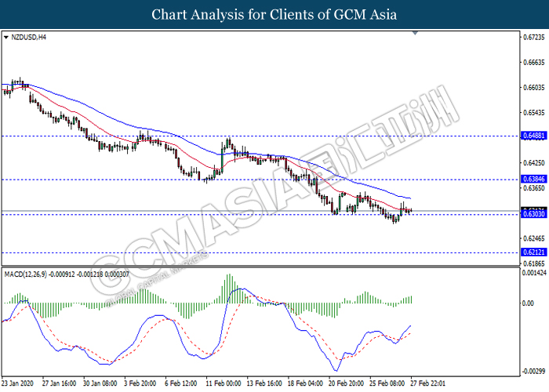Click the 0.64250 price scale value

pos(534,163)
